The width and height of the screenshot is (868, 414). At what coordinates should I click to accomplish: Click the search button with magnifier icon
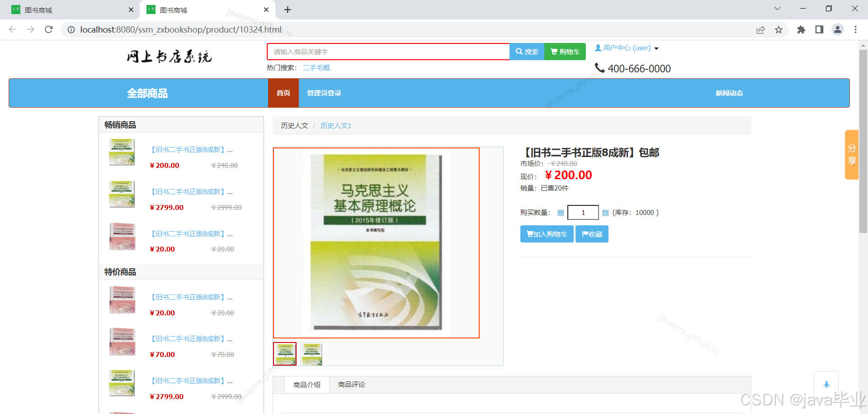(527, 52)
